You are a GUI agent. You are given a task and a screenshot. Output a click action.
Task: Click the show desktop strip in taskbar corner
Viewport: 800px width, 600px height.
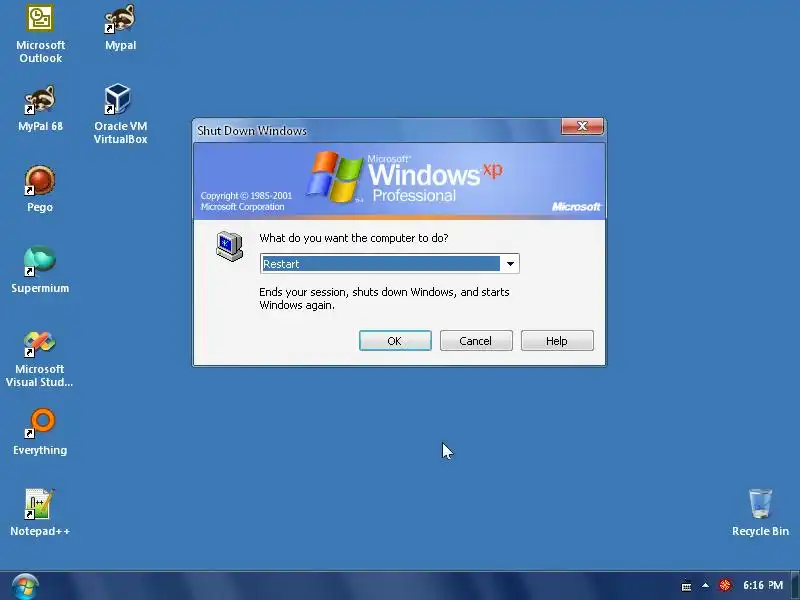point(795,586)
